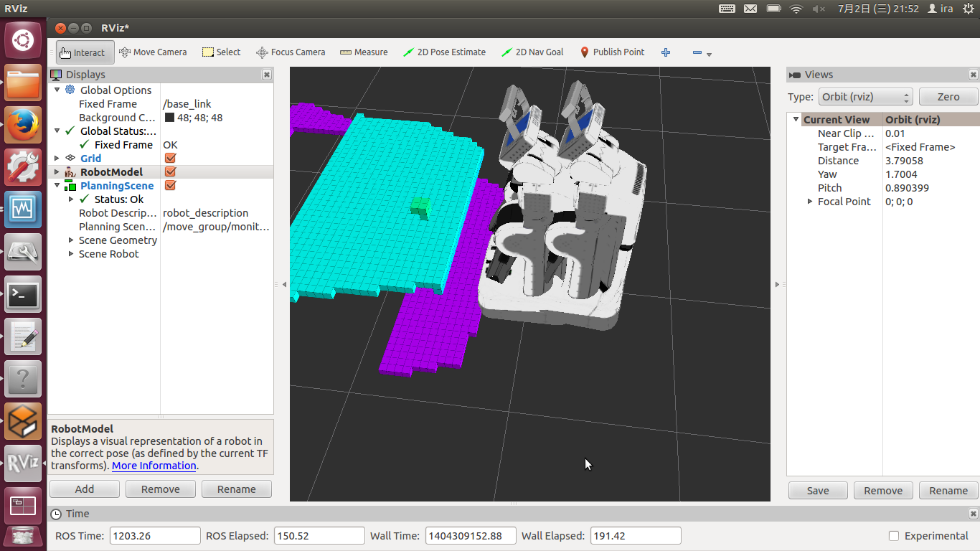Viewport: 980px width, 551px height.
Task: Click the Wall Time field
Action: (471, 536)
